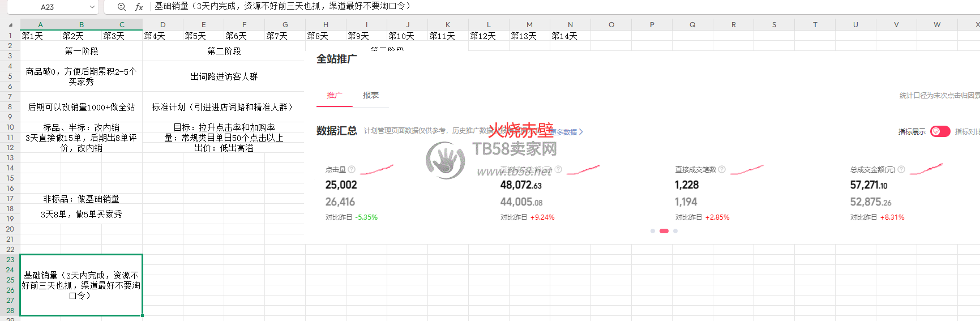This screenshot has width=980, height=321.
Task: Click the trend sparkline next to 总成交金额
Action: coord(926,169)
